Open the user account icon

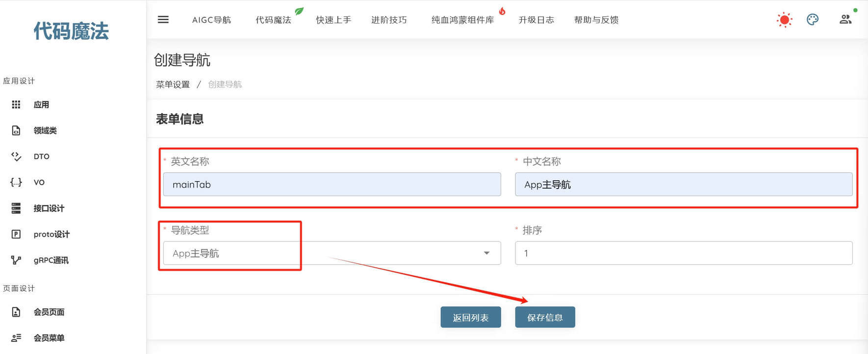click(x=845, y=20)
